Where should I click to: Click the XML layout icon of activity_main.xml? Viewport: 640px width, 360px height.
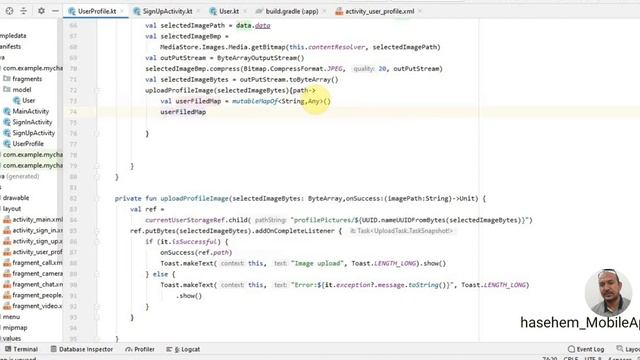(7, 220)
